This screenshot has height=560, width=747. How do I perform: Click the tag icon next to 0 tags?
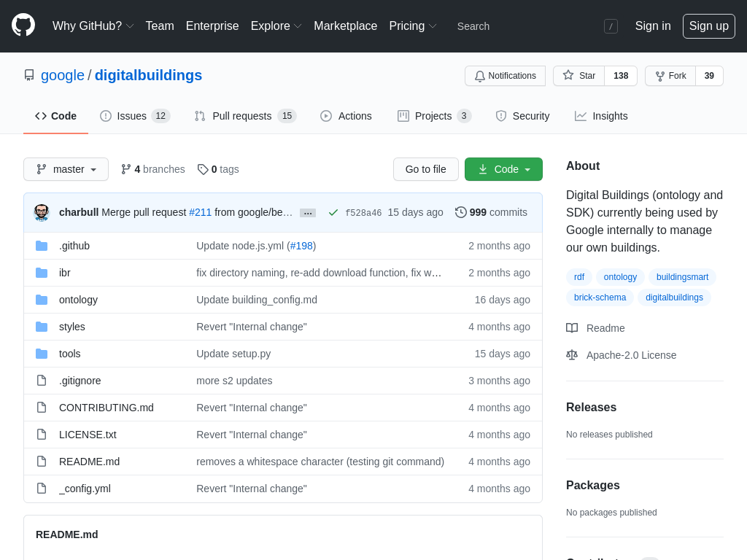203,169
